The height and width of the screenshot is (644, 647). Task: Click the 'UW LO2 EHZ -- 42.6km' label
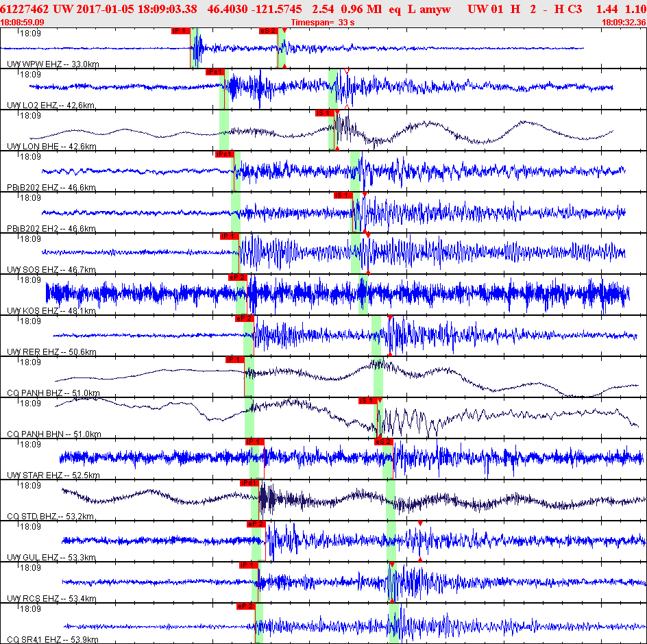coord(51,106)
